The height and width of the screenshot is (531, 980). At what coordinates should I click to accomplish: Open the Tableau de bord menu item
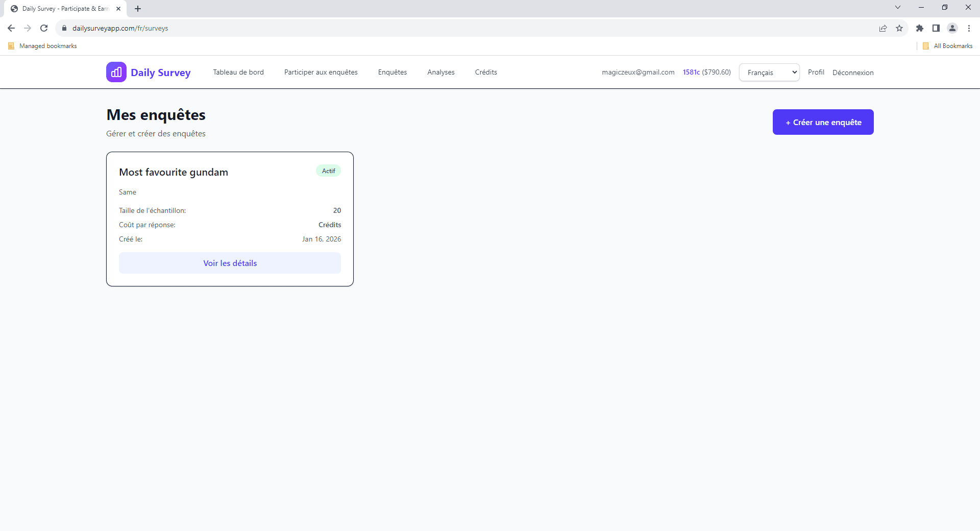[x=238, y=72]
